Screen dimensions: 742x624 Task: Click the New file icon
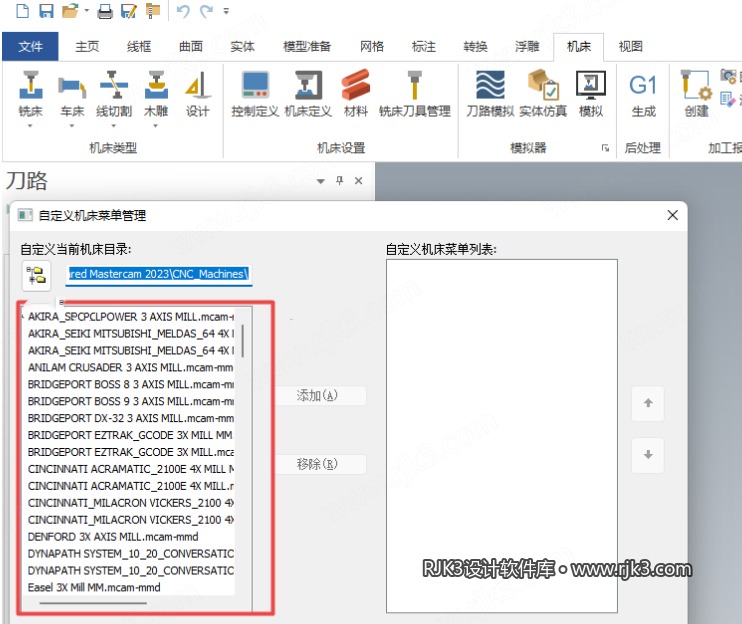click(x=22, y=10)
